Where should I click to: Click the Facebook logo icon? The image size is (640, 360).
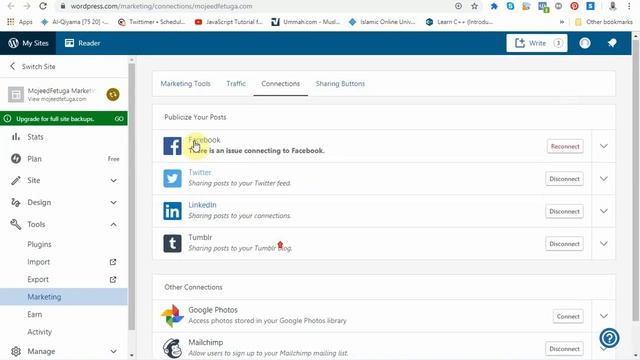(172, 146)
